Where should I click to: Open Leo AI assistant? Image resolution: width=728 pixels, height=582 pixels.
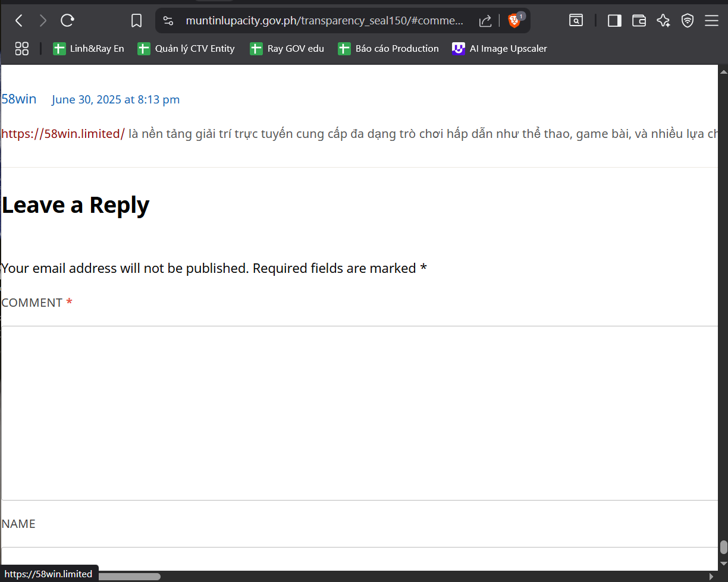coord(663,21)
